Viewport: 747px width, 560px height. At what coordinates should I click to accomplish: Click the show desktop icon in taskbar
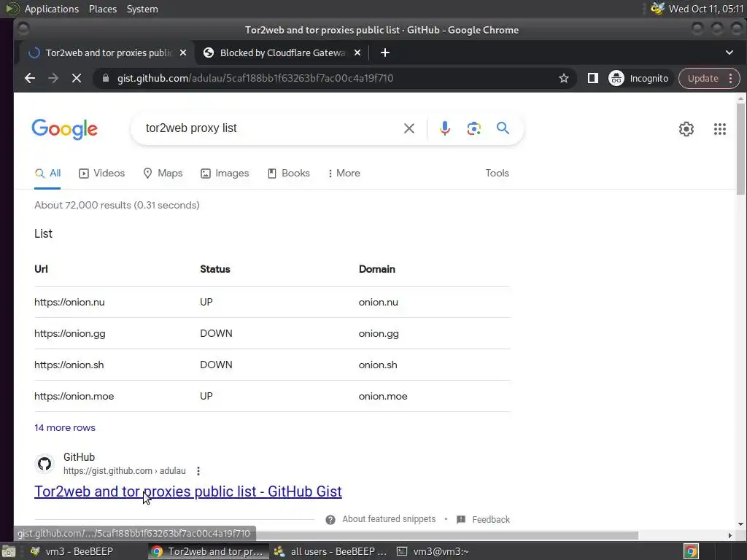(x=9, y=552)
